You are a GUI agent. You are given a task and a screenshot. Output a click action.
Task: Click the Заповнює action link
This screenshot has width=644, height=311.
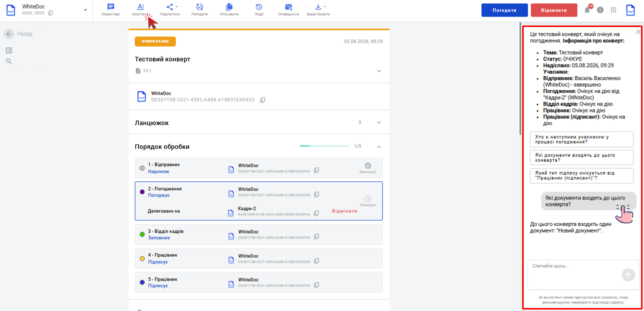tap(159, 237)
